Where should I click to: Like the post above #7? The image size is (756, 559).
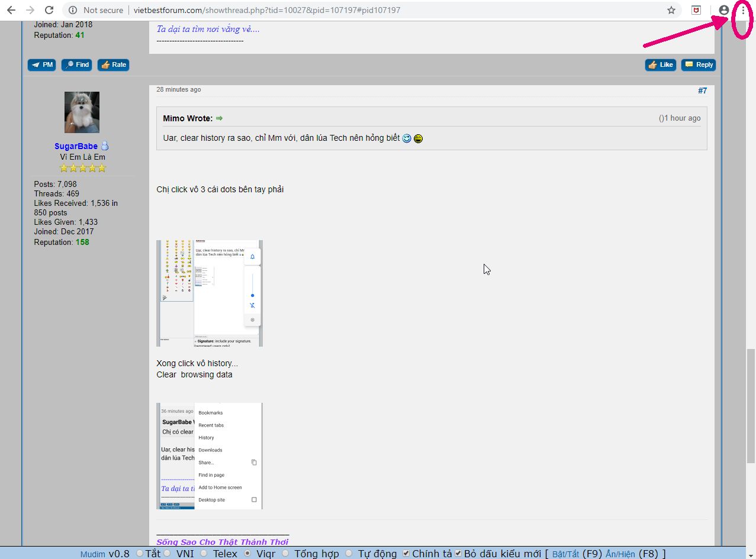tap(661, 64)
